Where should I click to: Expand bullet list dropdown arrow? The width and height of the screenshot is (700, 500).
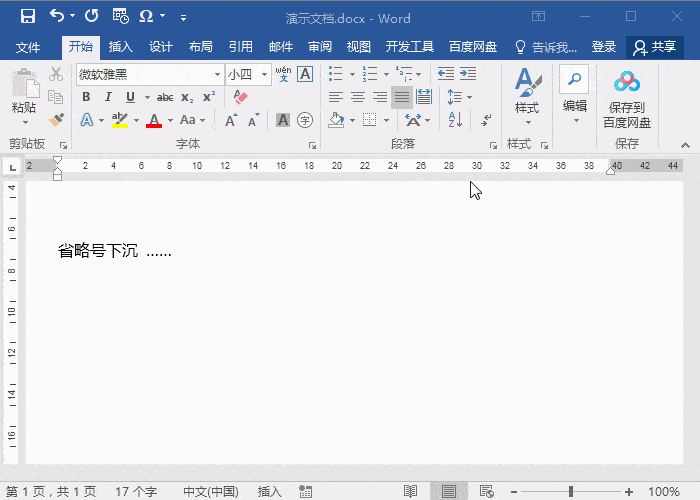point(352,74)
